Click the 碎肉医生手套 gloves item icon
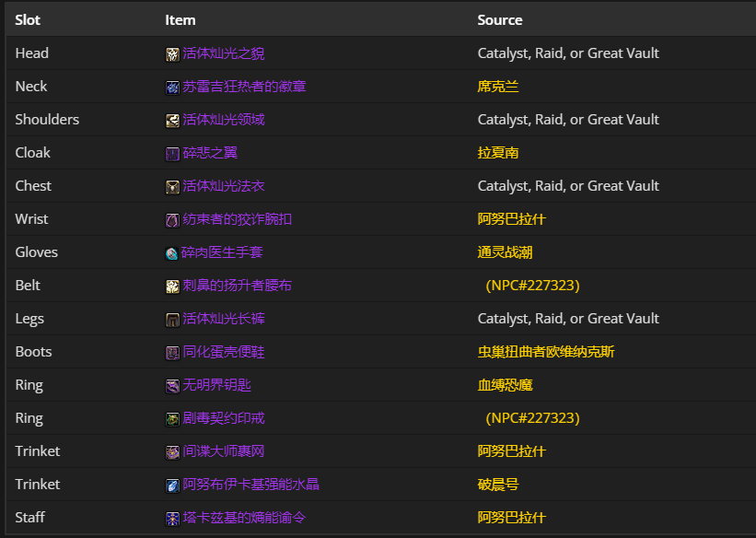This screenshot has height=538, width=756. click(172, 252)
